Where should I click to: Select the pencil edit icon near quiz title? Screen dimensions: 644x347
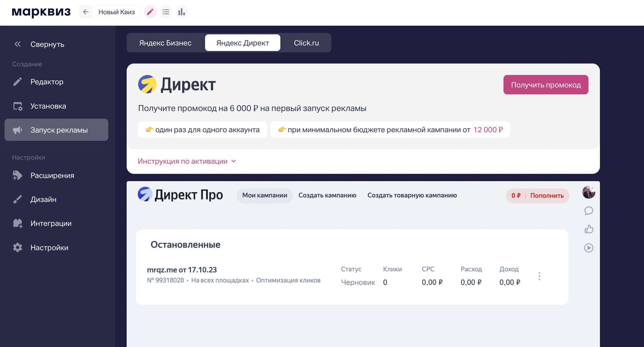[150, 11]
